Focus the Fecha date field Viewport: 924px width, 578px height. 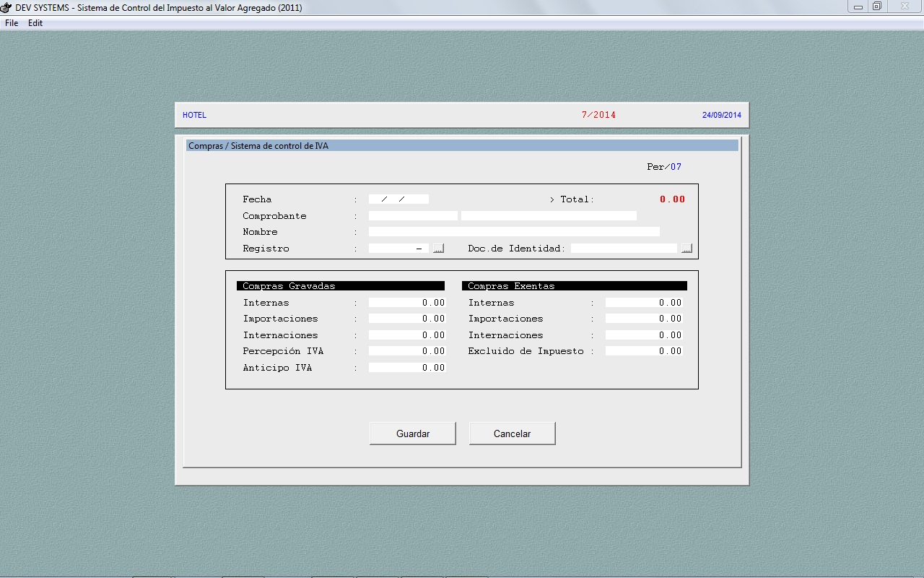pyautogui.click(x=398, y=199)
